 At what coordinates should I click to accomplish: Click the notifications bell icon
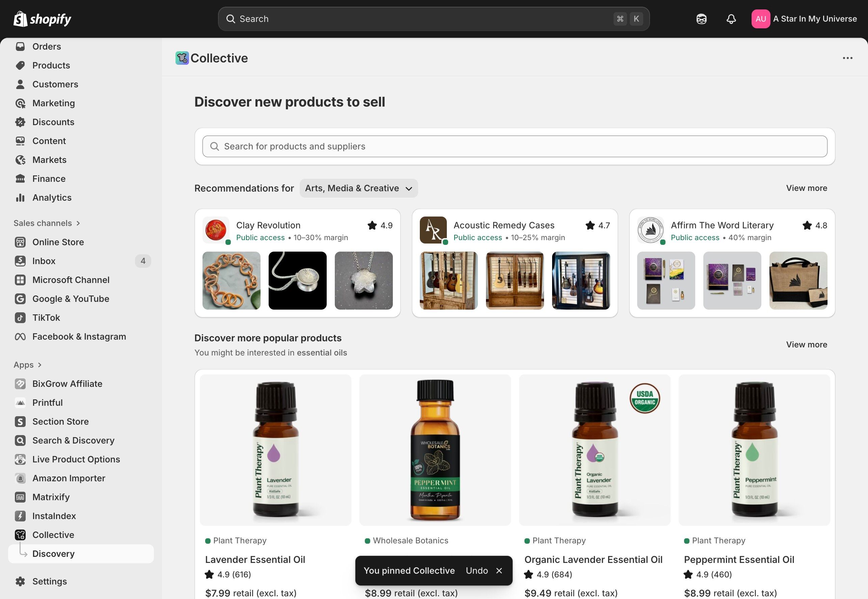pyautogui.click(x=731, y=19)
